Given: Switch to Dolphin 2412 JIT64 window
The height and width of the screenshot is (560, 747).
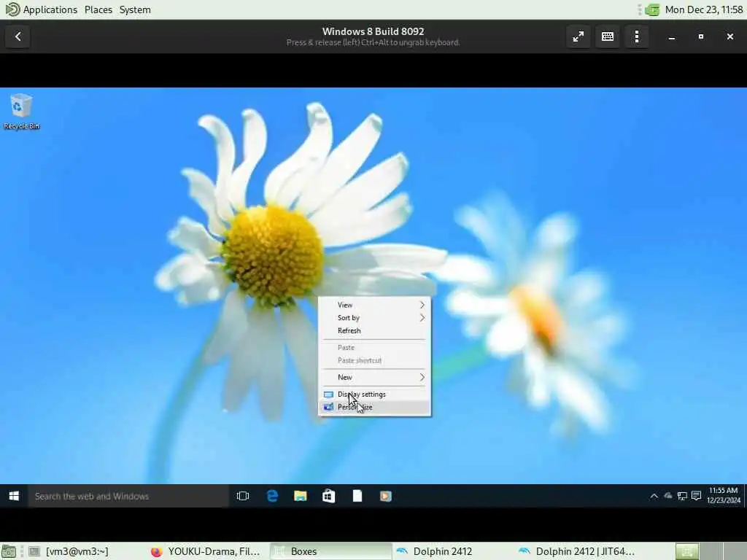Looking at the screenshot, I should [576, 551].
